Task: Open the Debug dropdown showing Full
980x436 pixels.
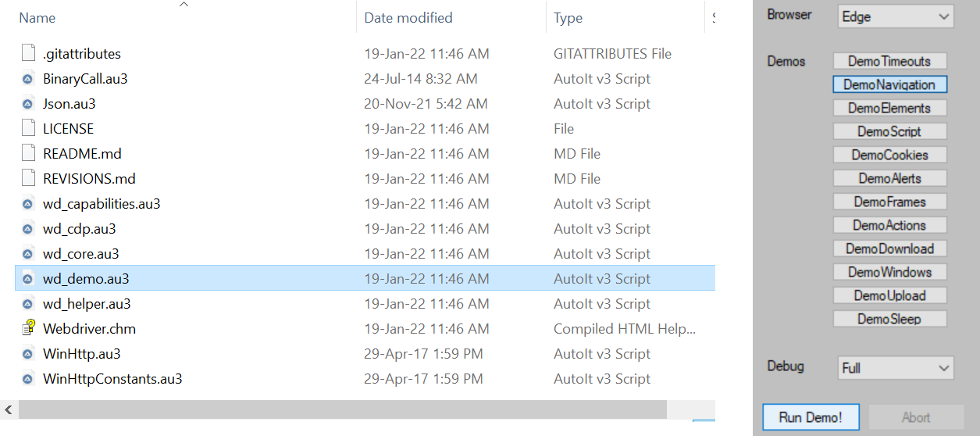Action: pyautogui.click(x=896, y=367)
